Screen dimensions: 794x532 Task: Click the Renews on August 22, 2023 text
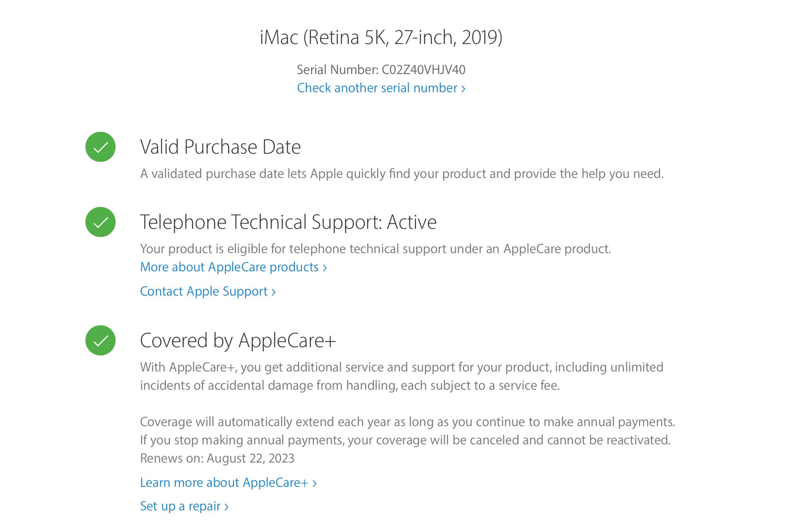pos(217,458)
